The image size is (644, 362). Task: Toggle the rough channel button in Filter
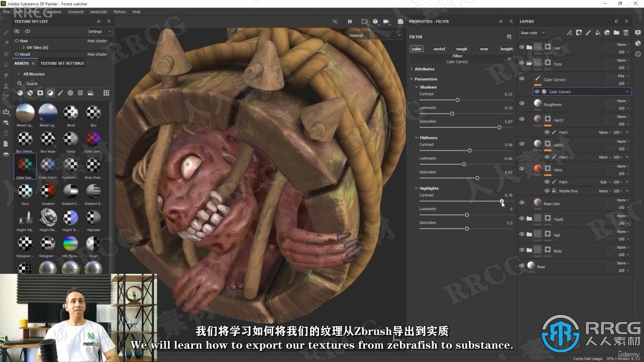461,49
